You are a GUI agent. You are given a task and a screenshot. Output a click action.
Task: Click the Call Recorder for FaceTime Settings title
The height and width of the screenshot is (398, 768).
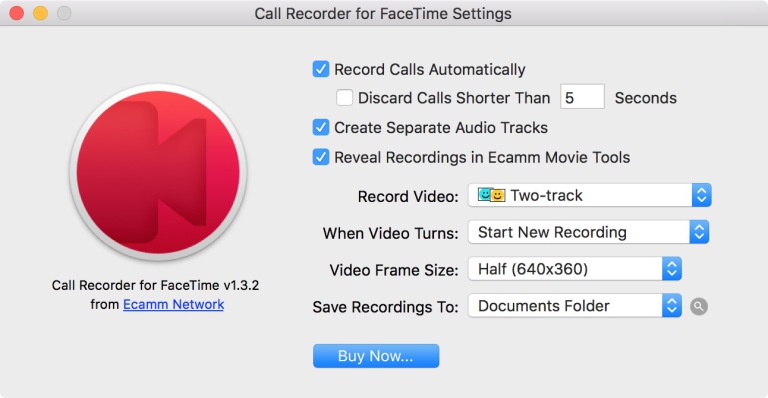[383, 14]
